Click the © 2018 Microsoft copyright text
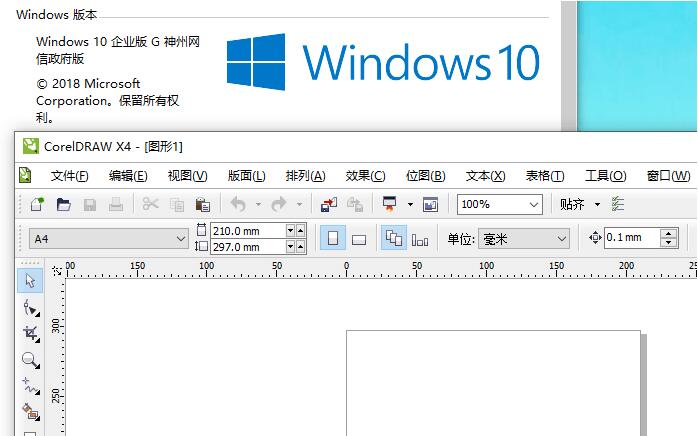 point(88,84)
